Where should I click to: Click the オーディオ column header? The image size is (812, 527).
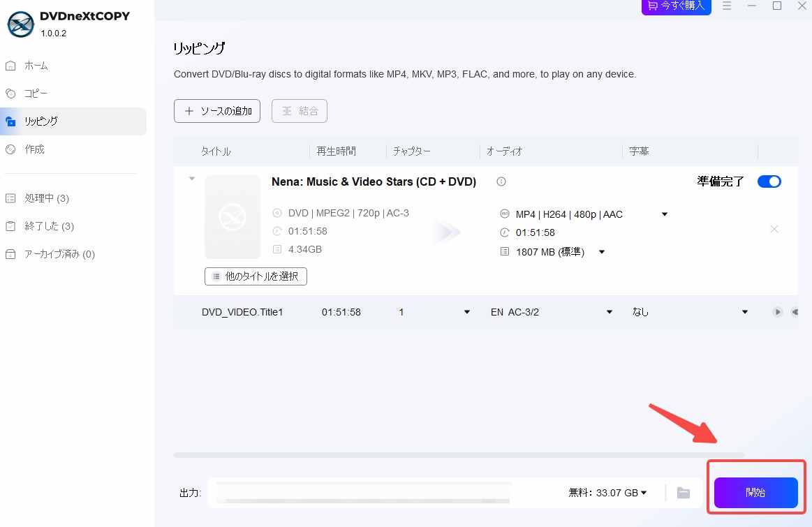[x=504, y=151]
